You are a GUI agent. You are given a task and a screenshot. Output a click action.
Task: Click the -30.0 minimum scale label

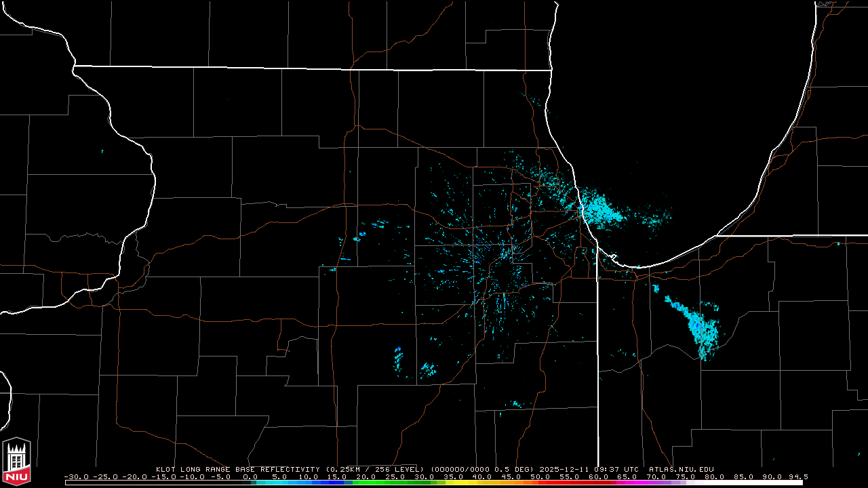(76, 477)
